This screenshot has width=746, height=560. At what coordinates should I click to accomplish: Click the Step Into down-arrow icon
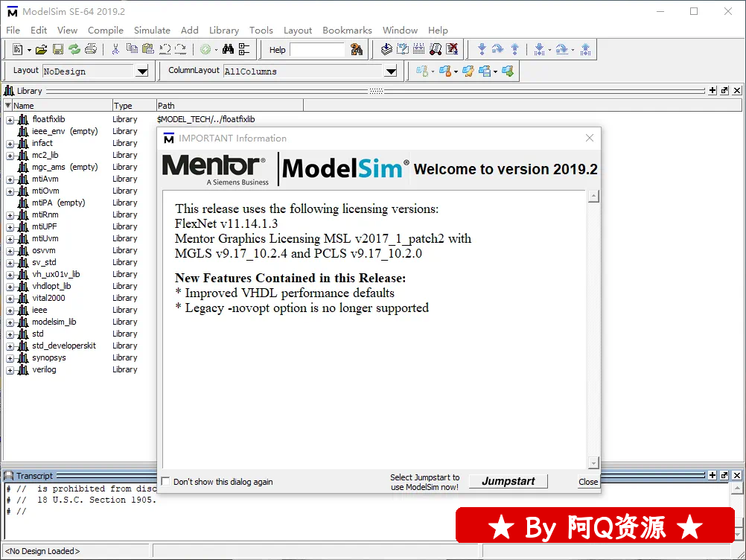(x=482, y=49)
